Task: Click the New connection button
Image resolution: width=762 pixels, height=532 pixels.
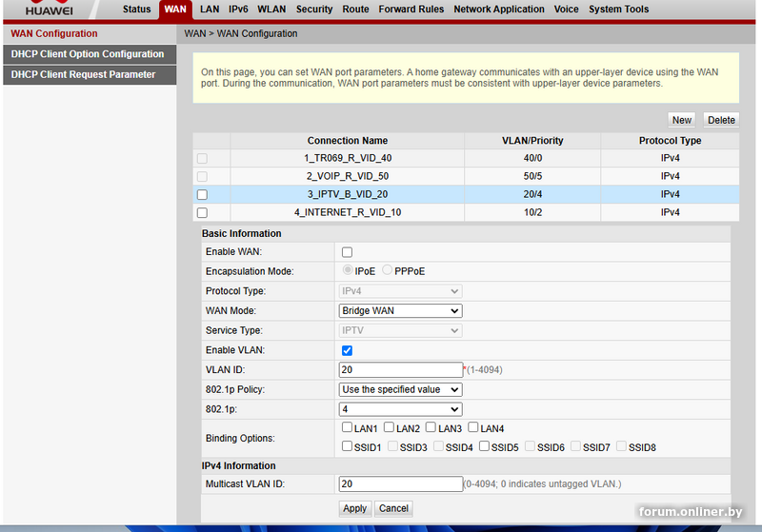Action: [681, 120]
